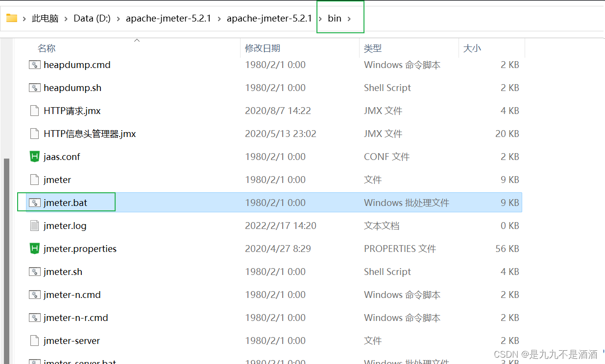Click the jmeter.sh script icon
Screen dimensions: 605x364
[x=34, y=272]
